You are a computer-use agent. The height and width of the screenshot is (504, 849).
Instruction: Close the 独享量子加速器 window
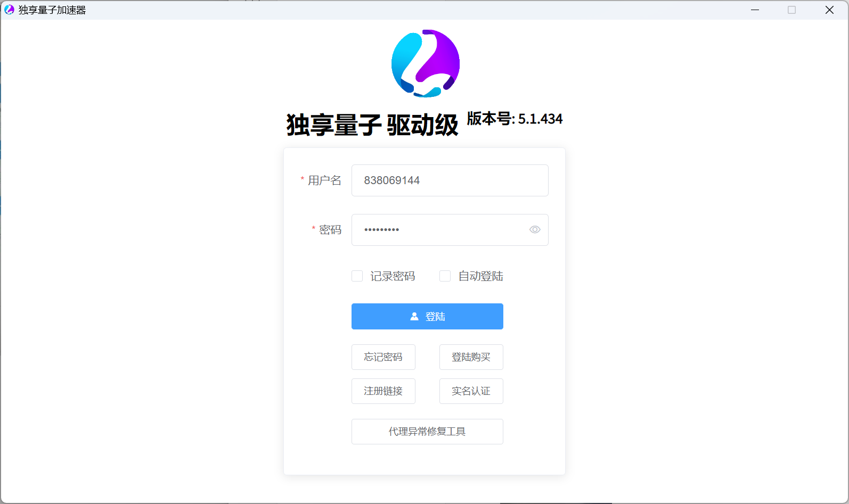click(829, 10)
